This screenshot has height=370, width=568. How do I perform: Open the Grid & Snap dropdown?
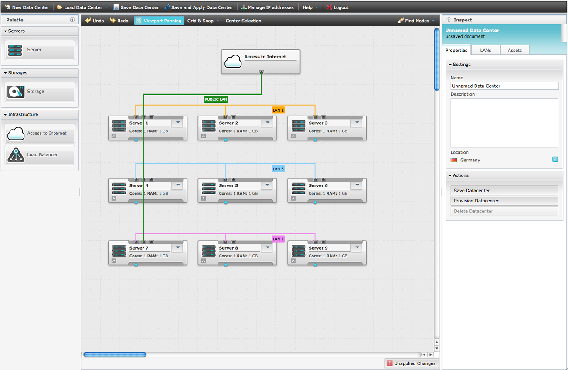[203, 21]
